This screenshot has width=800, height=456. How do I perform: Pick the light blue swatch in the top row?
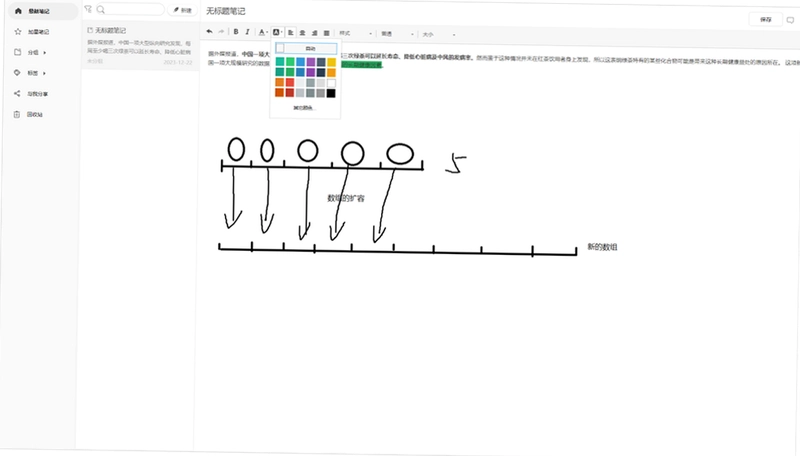coord(301,62)
